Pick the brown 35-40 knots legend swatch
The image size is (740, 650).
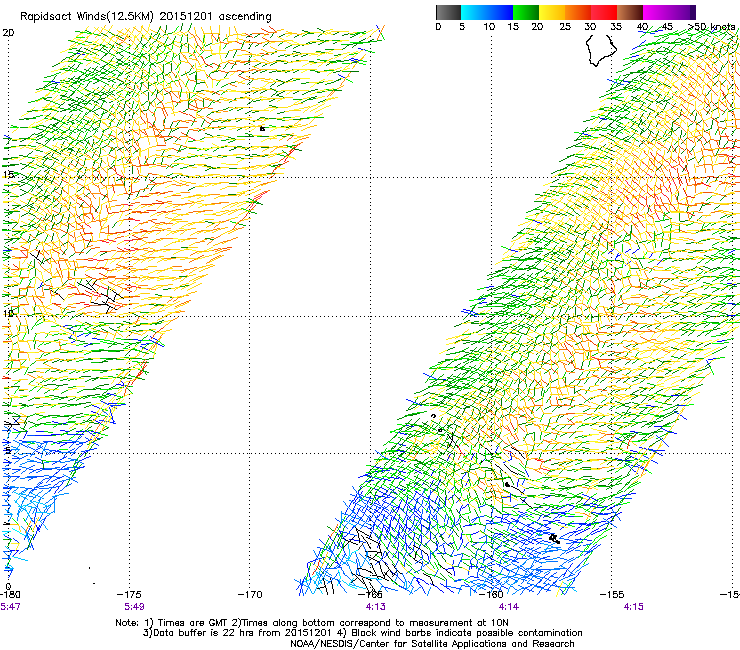point(630,12)
